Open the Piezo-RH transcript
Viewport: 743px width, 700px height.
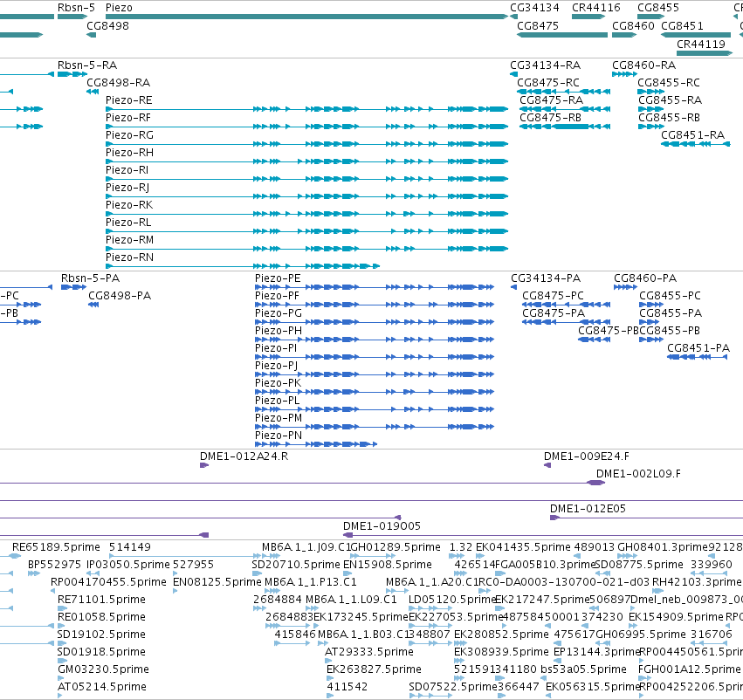(x=306, y=161)
